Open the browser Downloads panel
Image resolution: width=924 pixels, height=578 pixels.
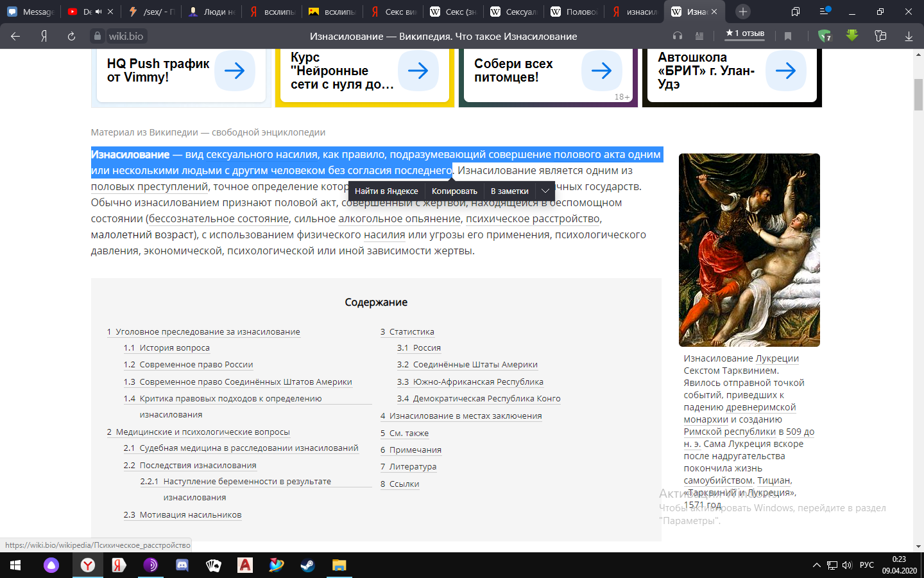(x=909, y=37)
